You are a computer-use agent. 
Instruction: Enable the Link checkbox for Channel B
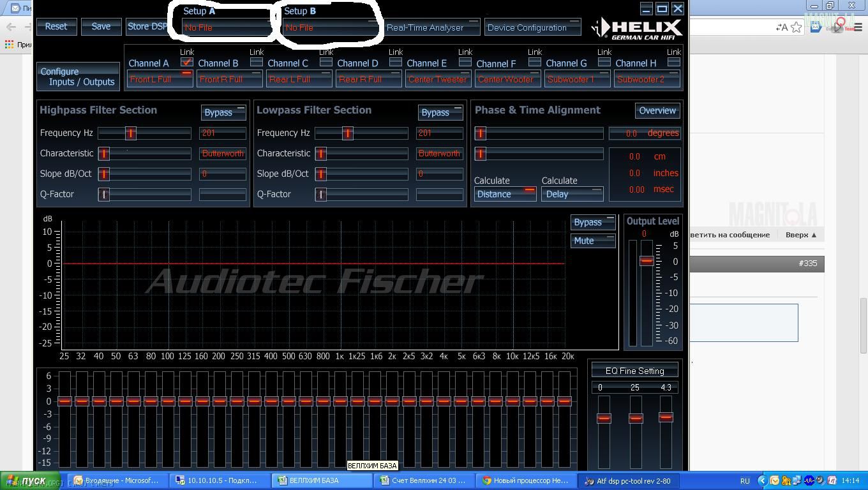click(256, 62)
